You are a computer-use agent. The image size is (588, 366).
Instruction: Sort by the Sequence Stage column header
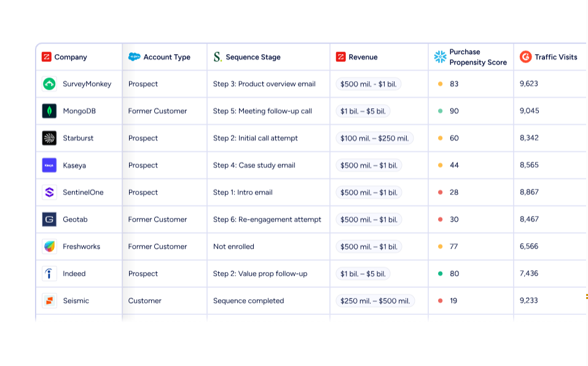coord(253,57)
